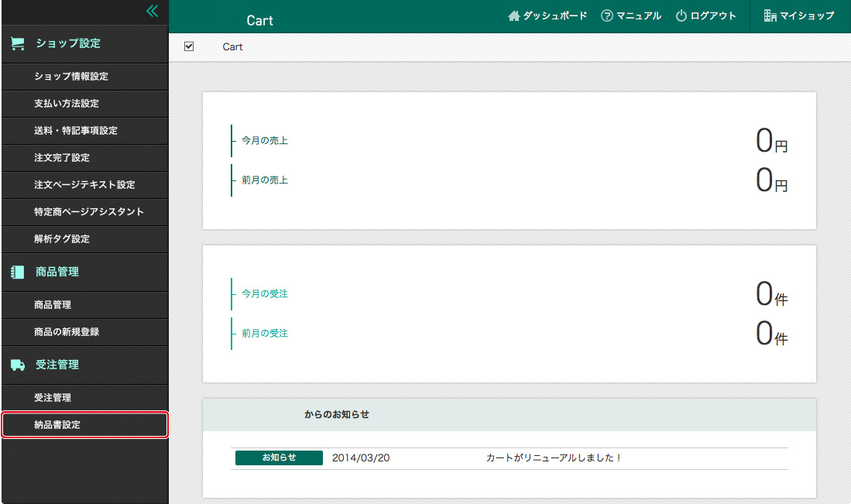Click the 商品管理 section header text
Image resolution: width=851 pixels, height=504 pixels.
click(x=57, y=272)
